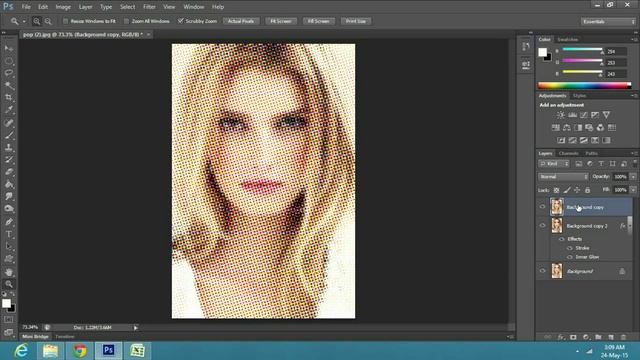This screenshot has width=640, height=360.
Task: Open the Image menu
Action: [x=63, y=7]
